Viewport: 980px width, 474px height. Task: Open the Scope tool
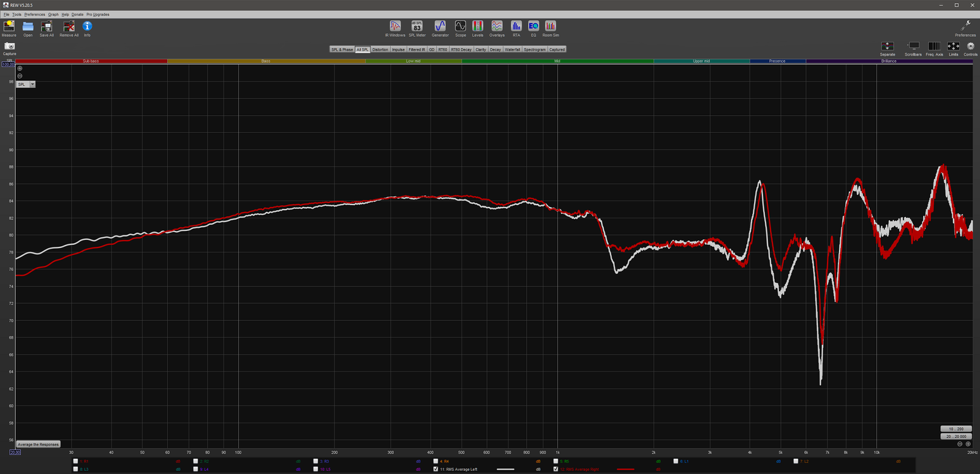pyautogui.click(x=460, y=26)
